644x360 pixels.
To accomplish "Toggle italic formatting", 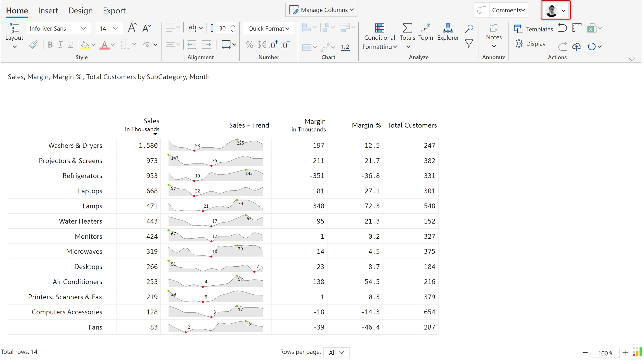I will pos(60,44).
